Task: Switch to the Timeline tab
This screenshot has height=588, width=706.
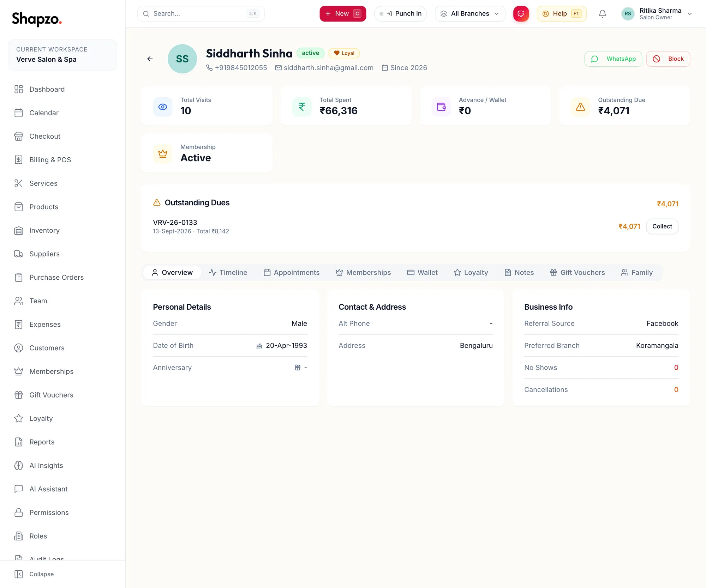Action: [x=228, y=273]
